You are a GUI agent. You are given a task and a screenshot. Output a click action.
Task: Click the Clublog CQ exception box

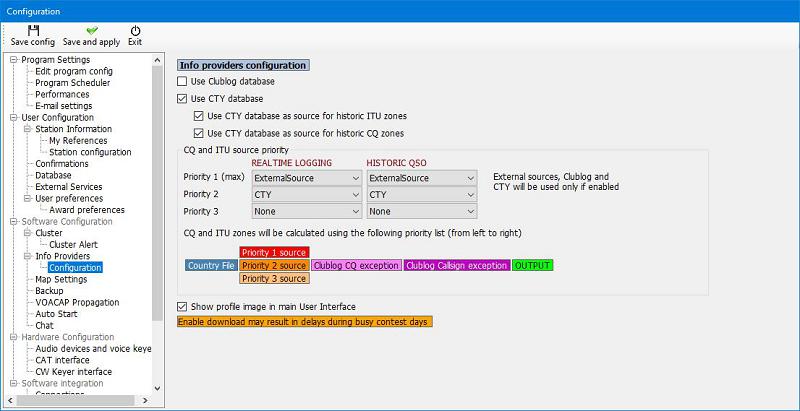click(356, 266)
